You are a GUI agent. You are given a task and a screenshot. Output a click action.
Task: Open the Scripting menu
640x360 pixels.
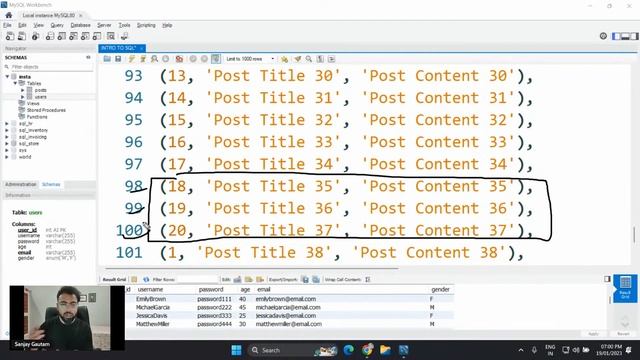click(x=146, y=25)
